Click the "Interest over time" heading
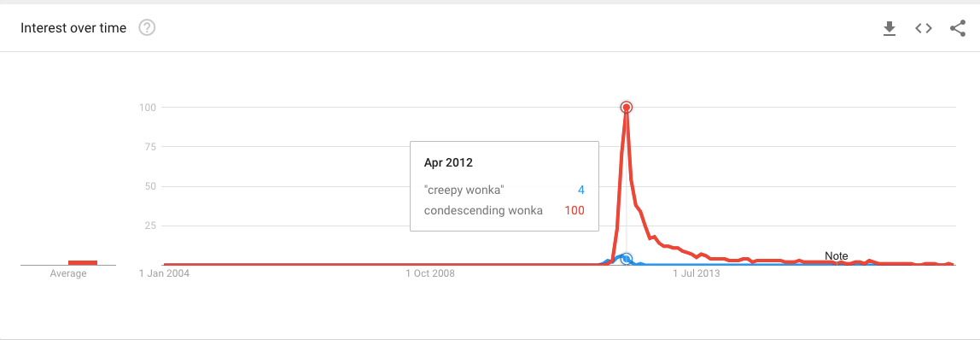 click(73, 28)
